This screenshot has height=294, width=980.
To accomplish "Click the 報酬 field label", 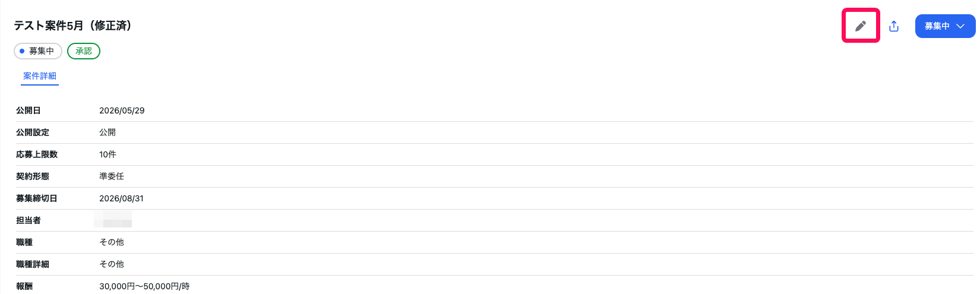I will pos(24,286).
